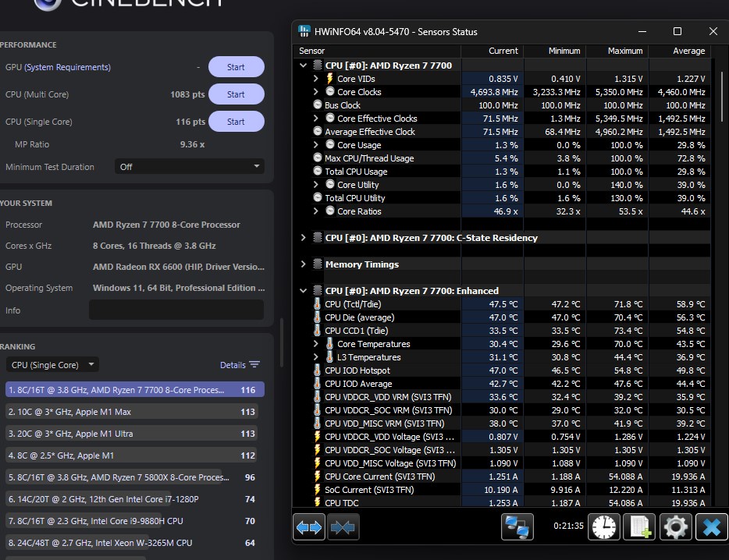Image resolution: width=729 pixels, height=560 pixels.
Task: Click lightning icon next to Core VIDs
Action: tap(329, 79)
